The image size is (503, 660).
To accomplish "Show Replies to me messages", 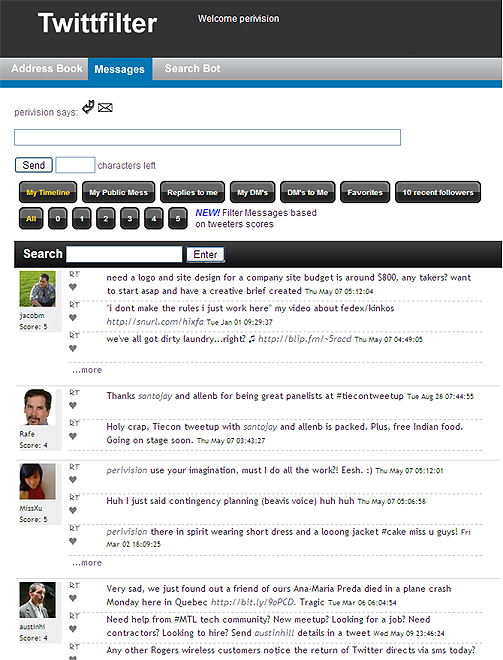I will (x=192, y=192).
